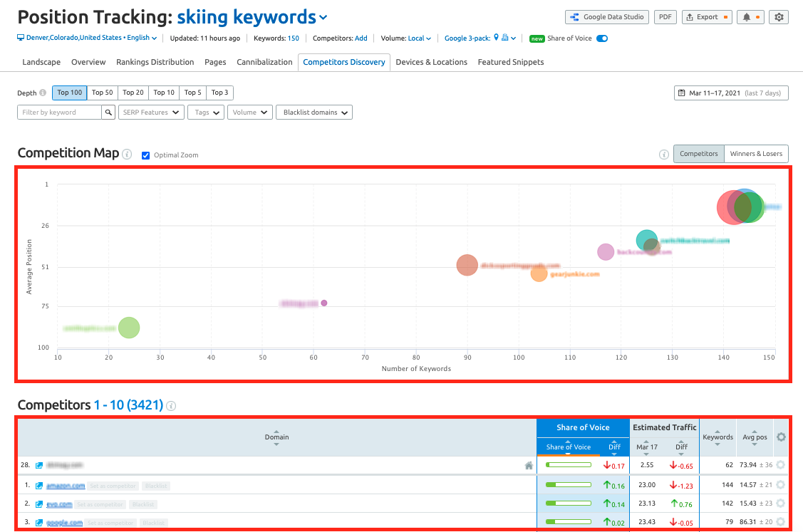Screen dimensions: 803x532
Task: Click the Google Data Studio button
Action: (605, 17)
